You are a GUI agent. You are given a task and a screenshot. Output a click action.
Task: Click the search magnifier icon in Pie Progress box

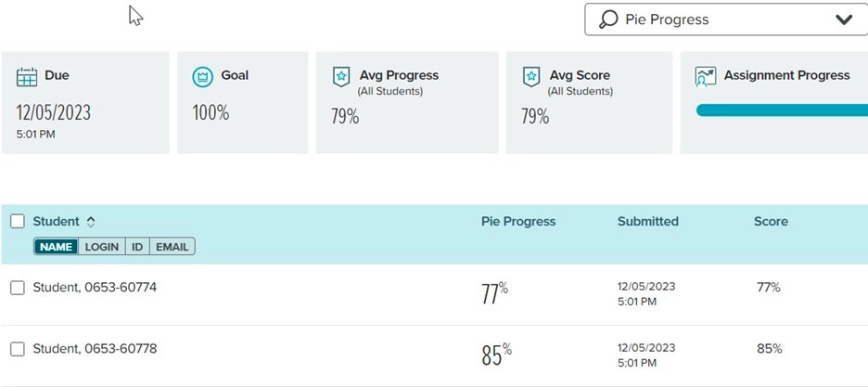(x=607, y=19)
